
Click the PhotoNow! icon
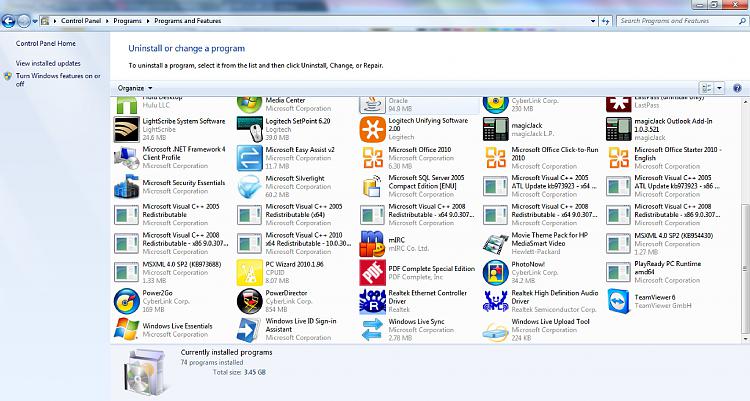[x=495, y=273]
